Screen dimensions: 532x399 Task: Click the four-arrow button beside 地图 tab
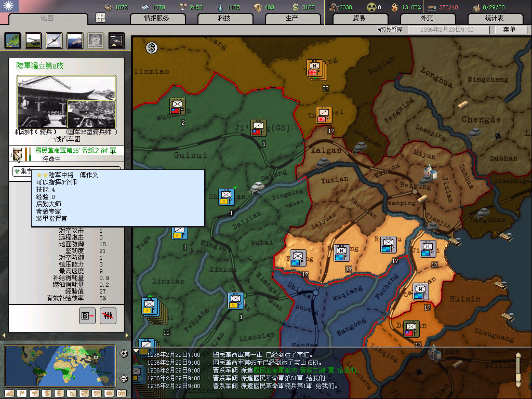pos(101,18)
